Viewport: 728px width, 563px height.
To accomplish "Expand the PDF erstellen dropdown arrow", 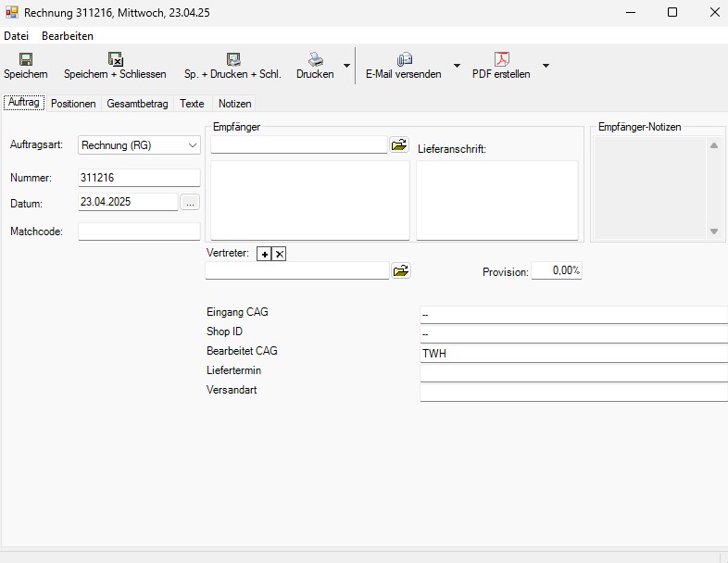I will coord(546,66).
